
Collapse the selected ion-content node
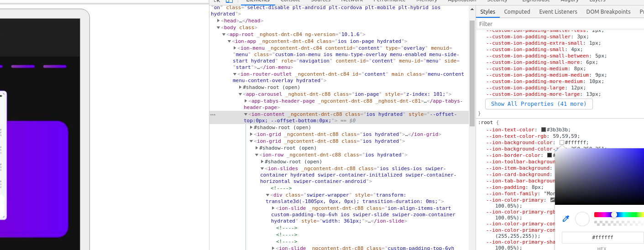(246, 114)
